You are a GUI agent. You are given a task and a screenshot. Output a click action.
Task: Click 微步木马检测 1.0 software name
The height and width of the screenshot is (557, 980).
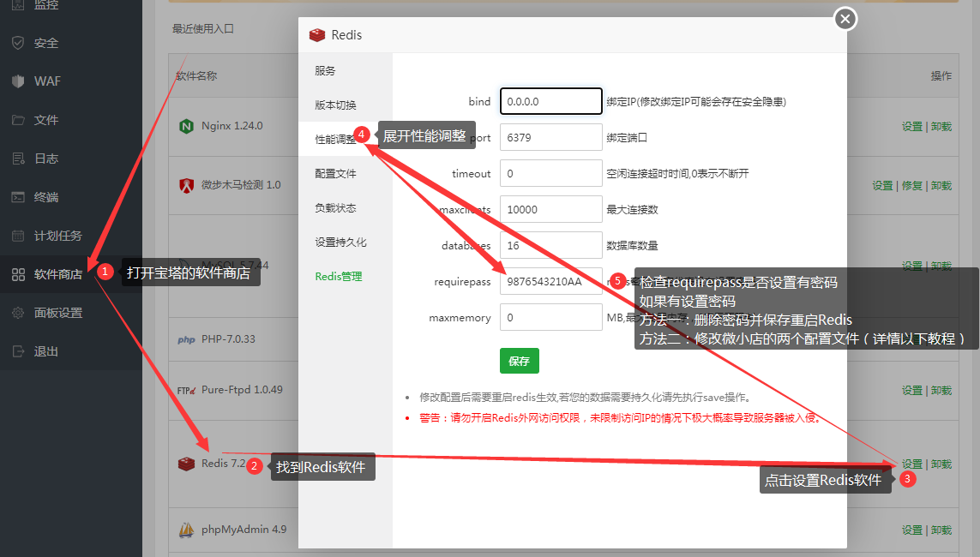coord(241,185)
